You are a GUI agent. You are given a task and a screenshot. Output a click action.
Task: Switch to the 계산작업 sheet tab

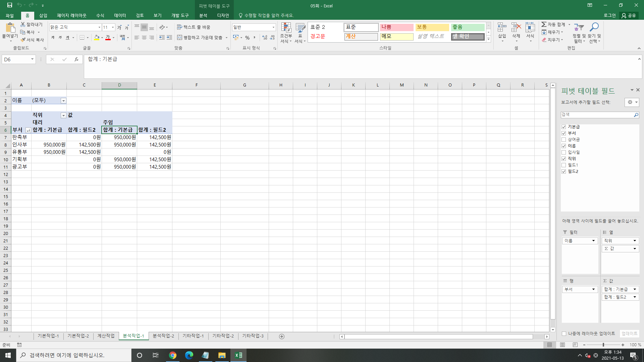coord(106,336)
